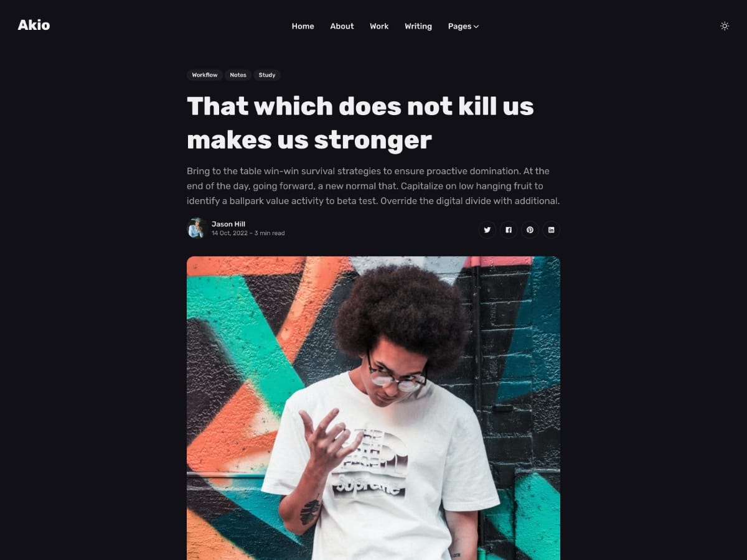
Task: Open the Jason Hill author link
Action: [228, 224]
